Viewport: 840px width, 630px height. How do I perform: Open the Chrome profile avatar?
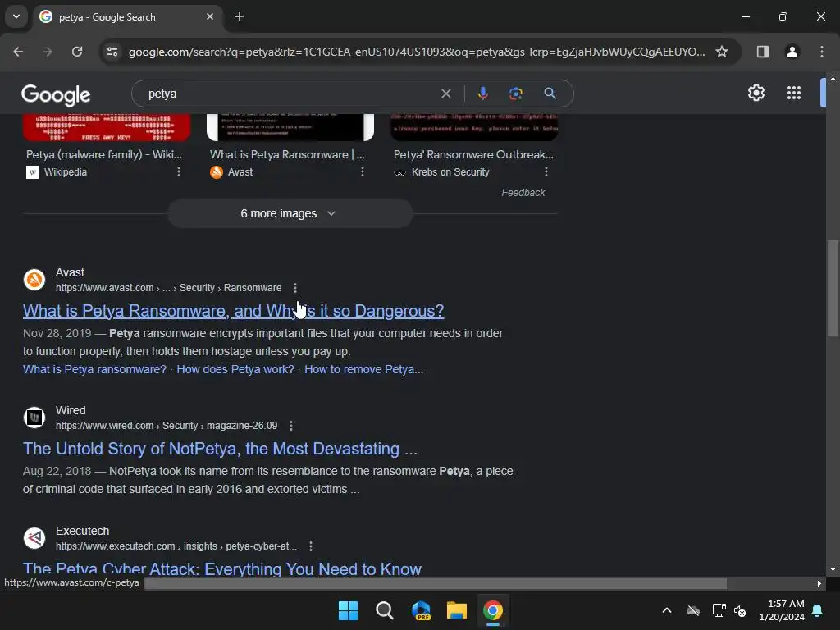792,52
